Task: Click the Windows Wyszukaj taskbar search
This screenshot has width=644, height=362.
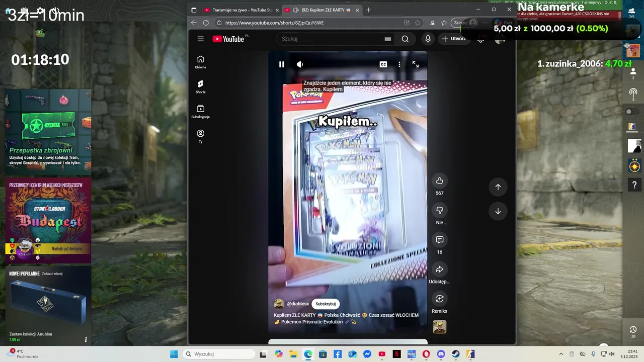Action: pyautogui.click(x=219, y=354)
